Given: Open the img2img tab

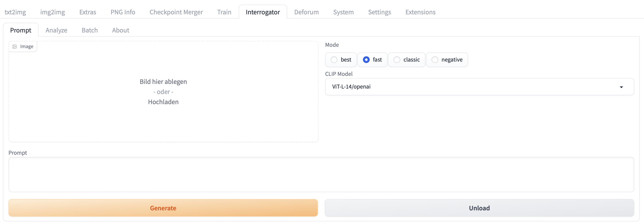Looking at the screenshot, I should pyautogui.click(x=53, y=12).
